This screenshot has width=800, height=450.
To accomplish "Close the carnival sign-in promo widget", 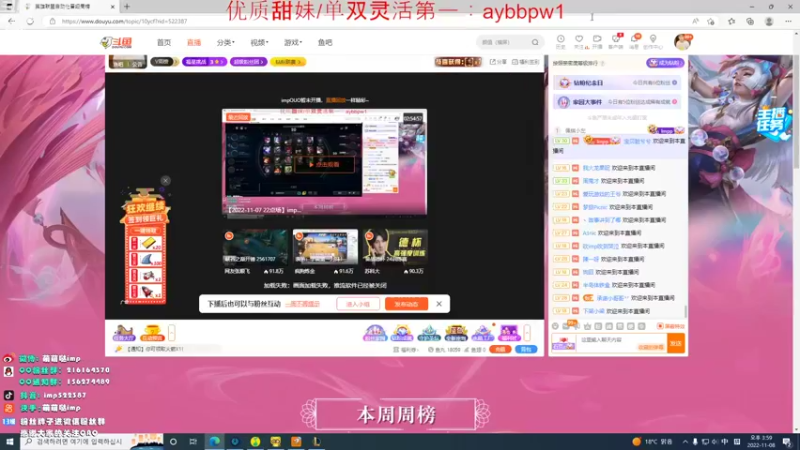I will (165, 181).
